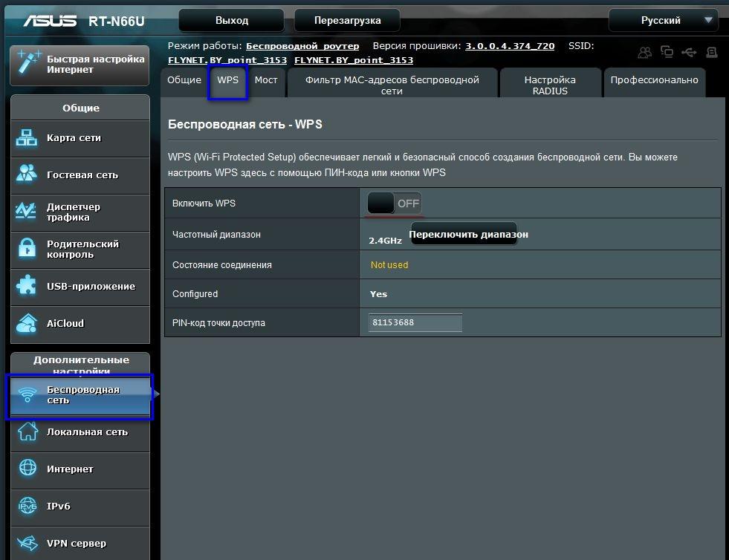Click the IPv6 globe icon
Viewport: 729px width, 560px height.
tap(27, 505)
